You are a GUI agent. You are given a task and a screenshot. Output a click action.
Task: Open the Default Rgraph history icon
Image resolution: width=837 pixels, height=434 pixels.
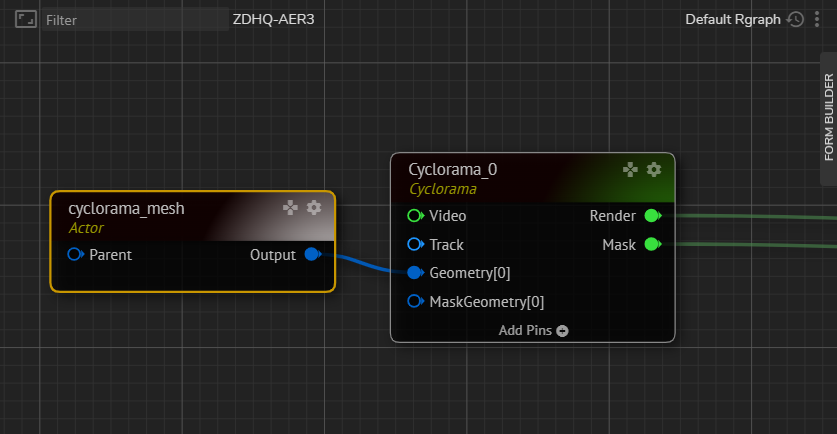point(795,19)
